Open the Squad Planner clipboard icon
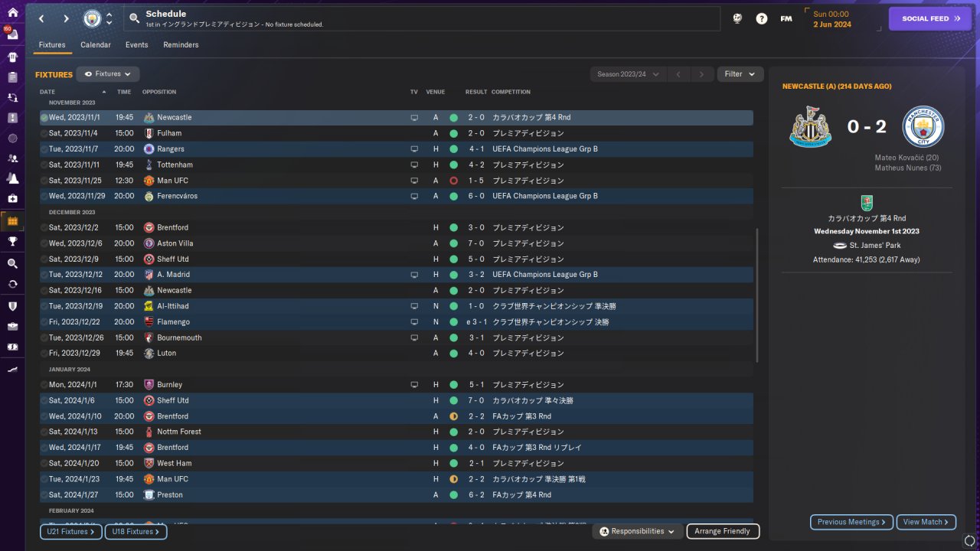The height and width of the screenshot is (551, 980). (x=12, y=77)
